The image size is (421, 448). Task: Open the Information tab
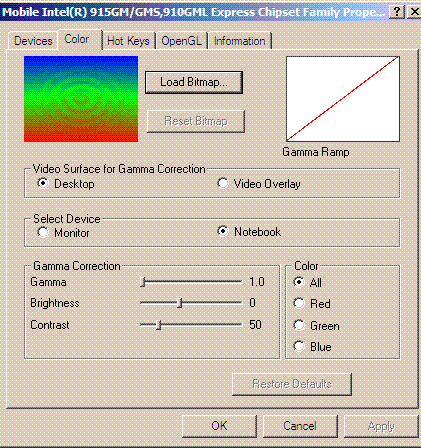(239, 41)
